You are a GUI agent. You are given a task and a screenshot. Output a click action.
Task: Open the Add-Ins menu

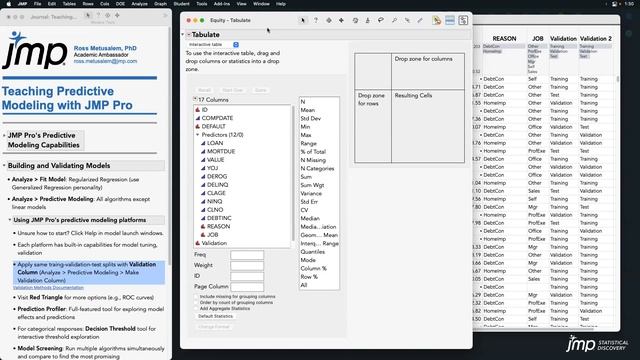[x=222, y=4]
